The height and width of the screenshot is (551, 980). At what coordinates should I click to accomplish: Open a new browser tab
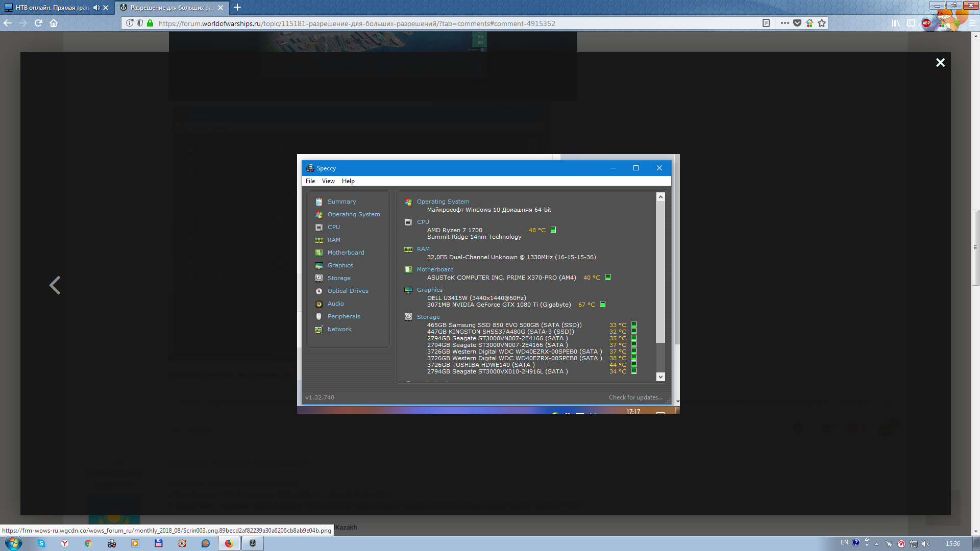tap(237, 8)
